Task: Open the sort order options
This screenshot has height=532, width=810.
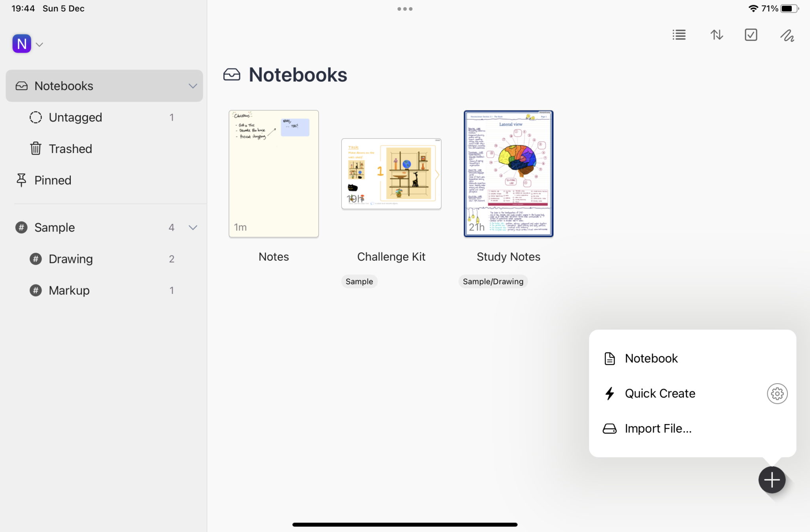Action: pos(717,35)
